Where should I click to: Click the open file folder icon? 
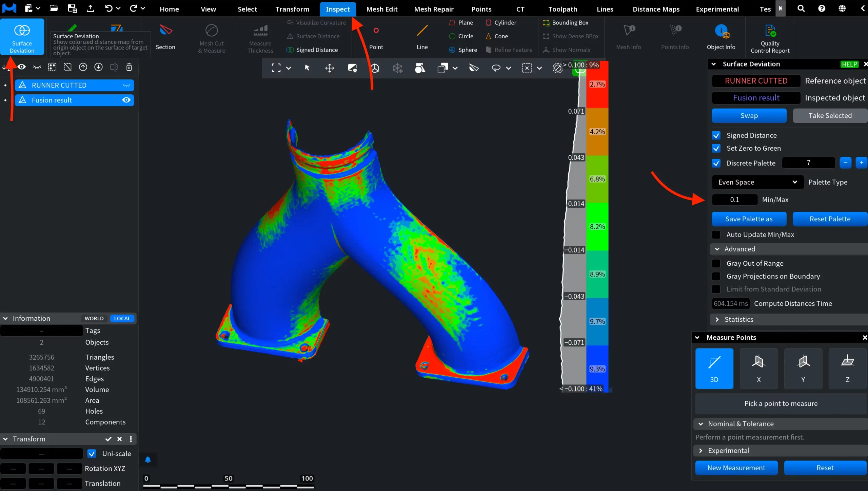click(54, 8)
